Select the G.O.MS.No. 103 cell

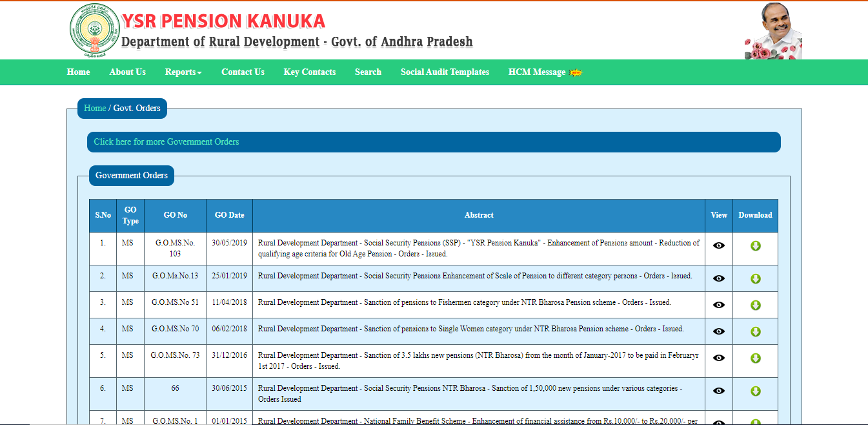[x=176, y=249]
